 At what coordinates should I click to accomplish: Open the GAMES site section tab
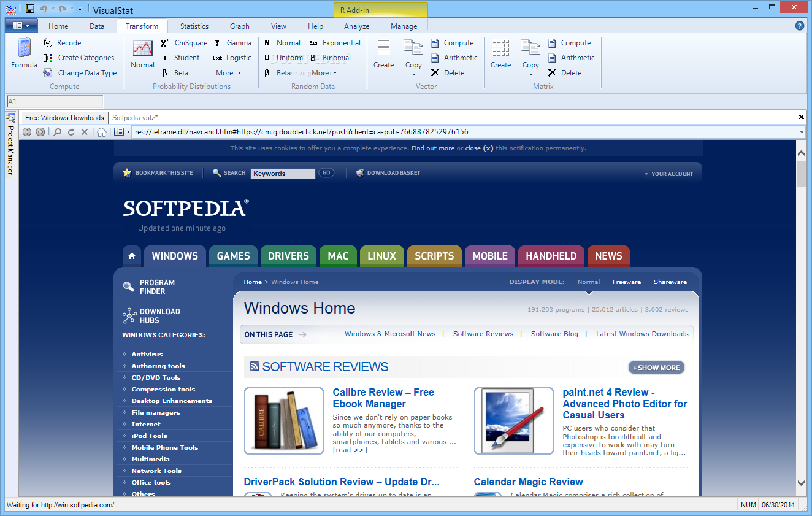click(233, 256)
